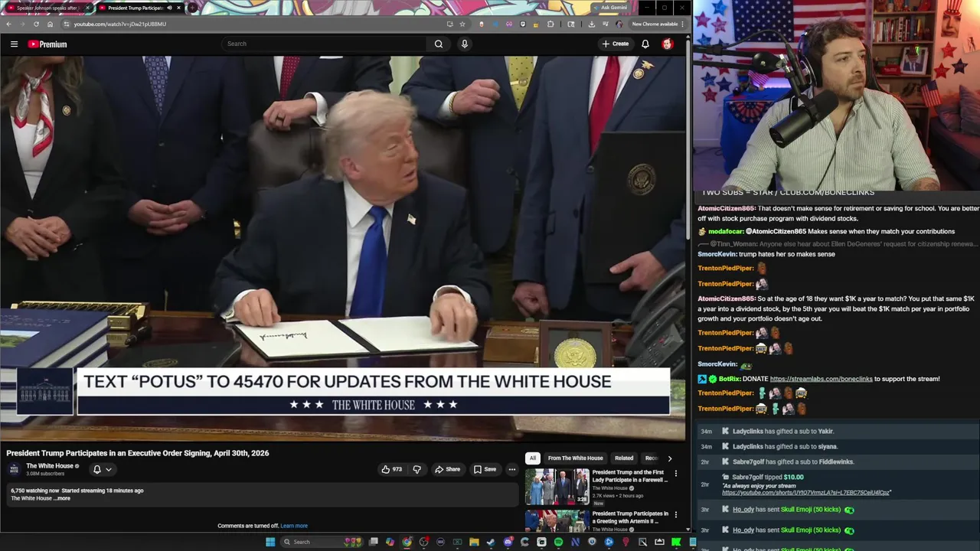Select the From The White House chip
980x551 pixels.
pyautogui.click(x=575, y=458)
